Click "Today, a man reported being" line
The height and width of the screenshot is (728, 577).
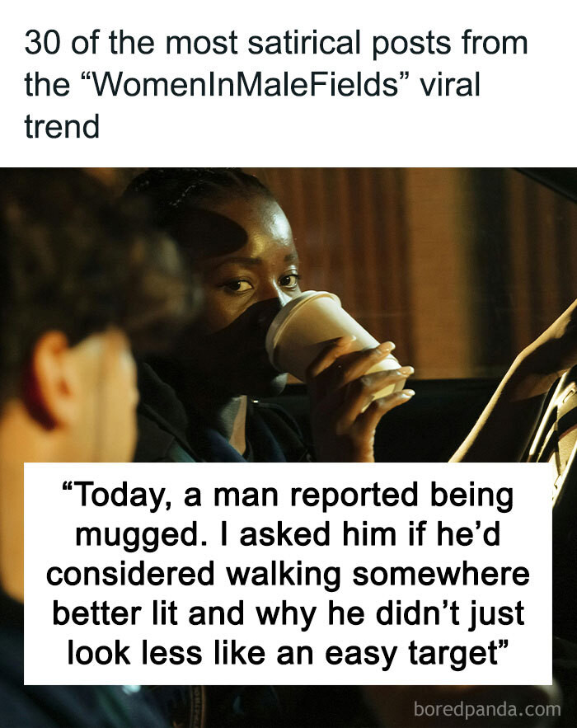tap(288, 495)
